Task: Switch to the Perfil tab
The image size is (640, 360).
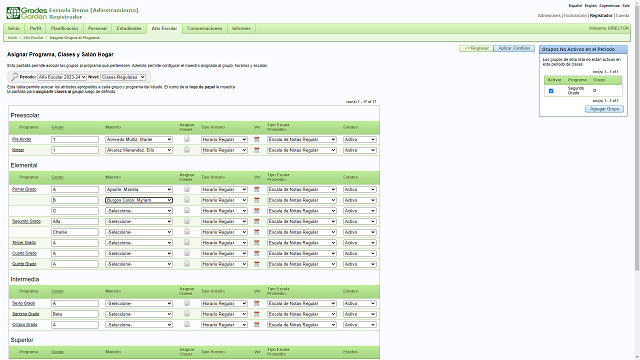Action: coord(36,28)
